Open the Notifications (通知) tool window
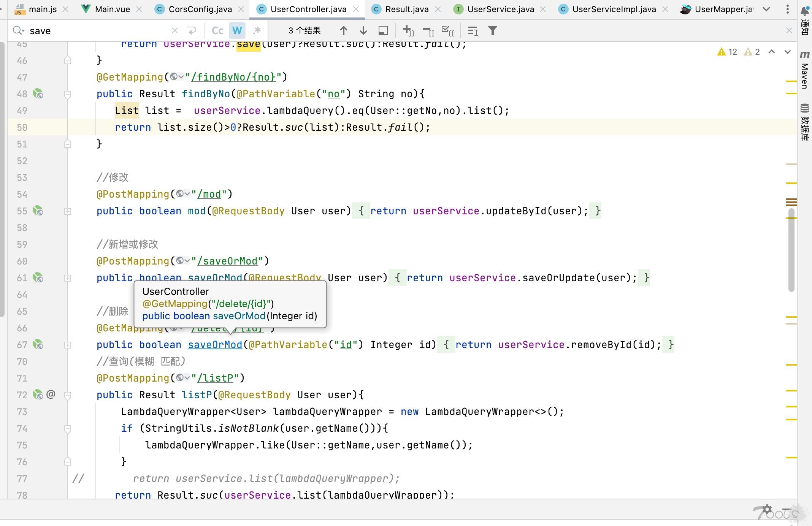This screenshot has height=526, width=812. coord(805,21)
